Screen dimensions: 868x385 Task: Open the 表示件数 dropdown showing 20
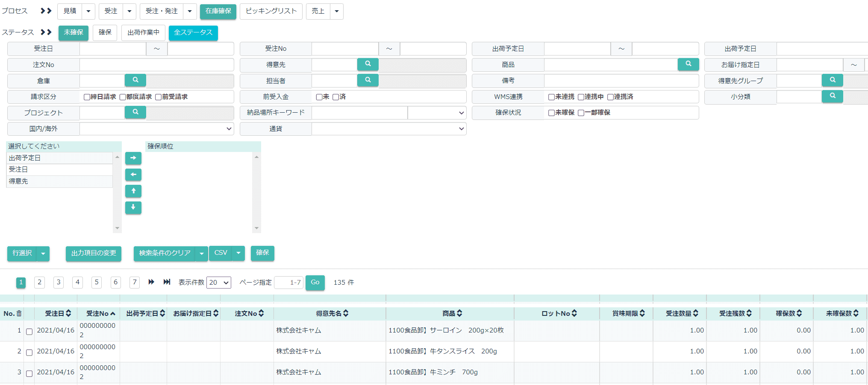pos(219,283)
